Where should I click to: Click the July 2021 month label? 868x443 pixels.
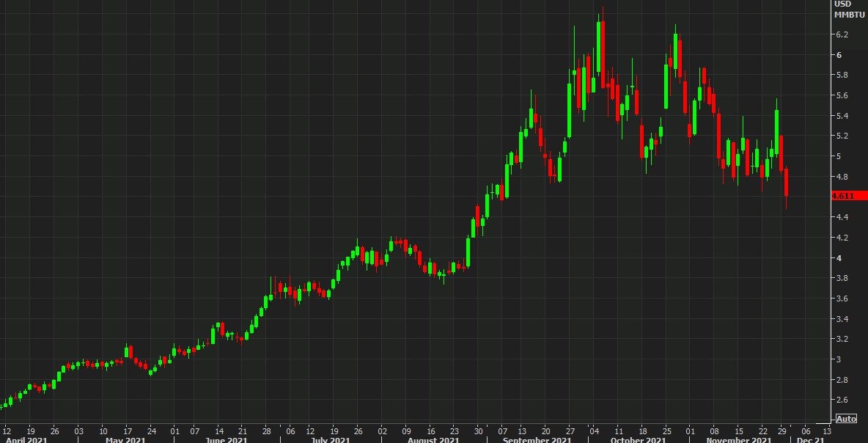(x=332, y=440)
